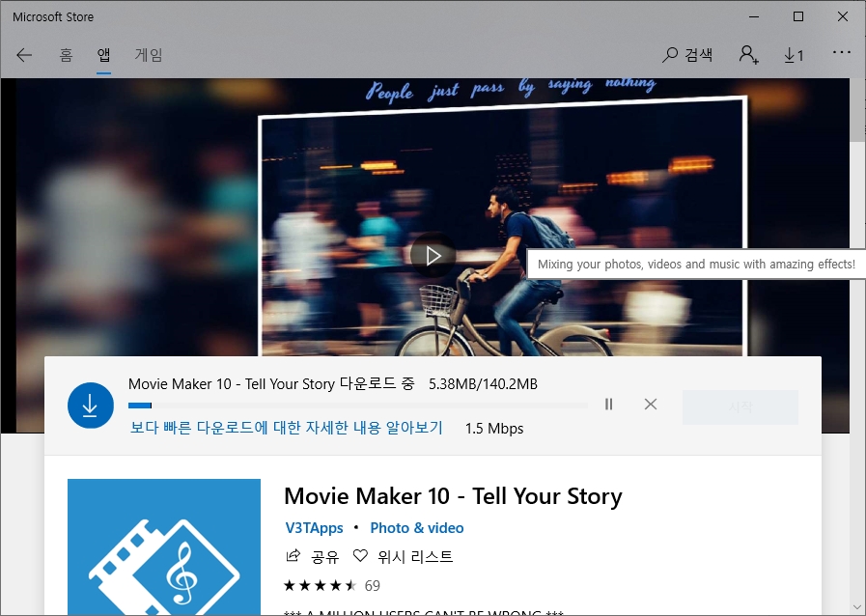Open the downloads queue indicator

tap(795, 55)
